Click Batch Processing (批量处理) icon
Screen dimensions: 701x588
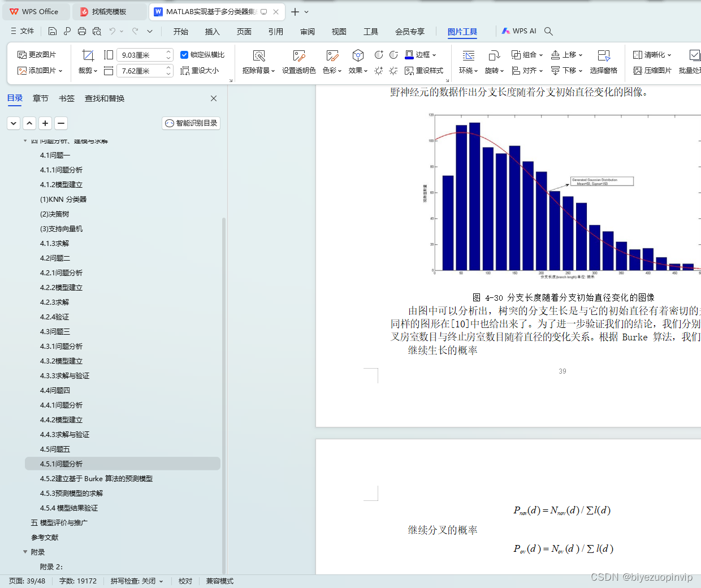pos(694,55)
